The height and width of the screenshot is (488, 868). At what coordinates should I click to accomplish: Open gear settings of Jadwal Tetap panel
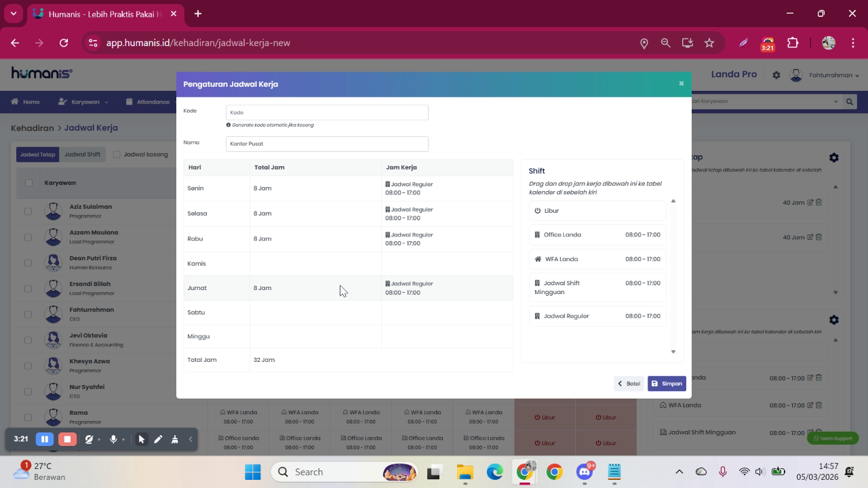pos(834,157)
